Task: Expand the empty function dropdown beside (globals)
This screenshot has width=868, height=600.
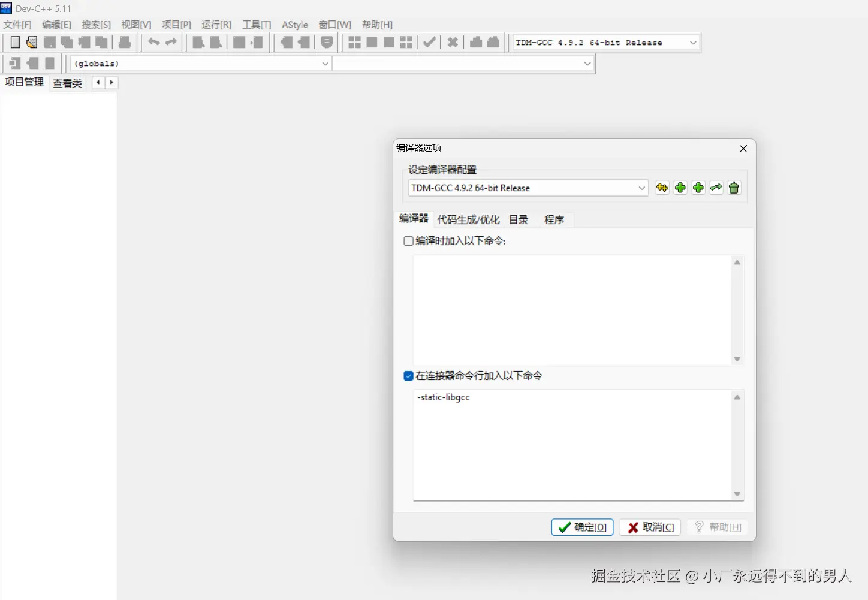Action: (x=463, y=64)
